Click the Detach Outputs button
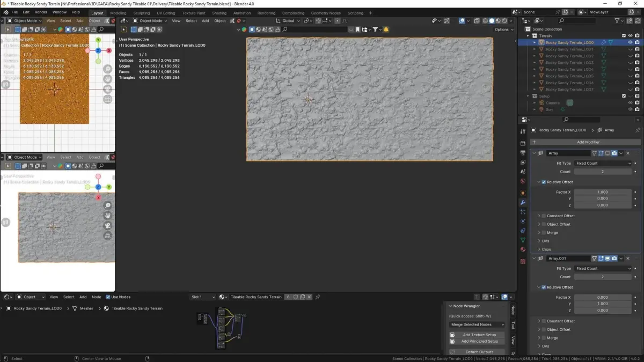Image resolution: width=644 pixels, height=362 pixels. [x=477, y=352]
